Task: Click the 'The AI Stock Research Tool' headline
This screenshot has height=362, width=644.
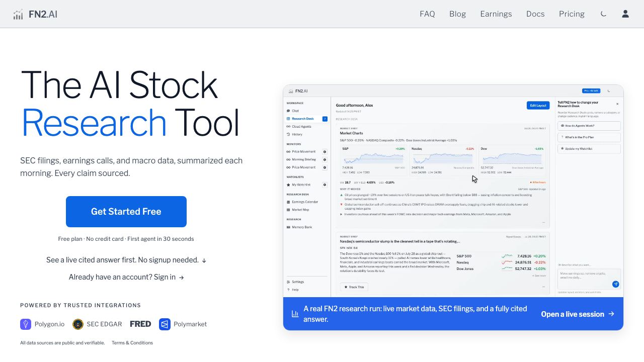Action: point(130,104)
